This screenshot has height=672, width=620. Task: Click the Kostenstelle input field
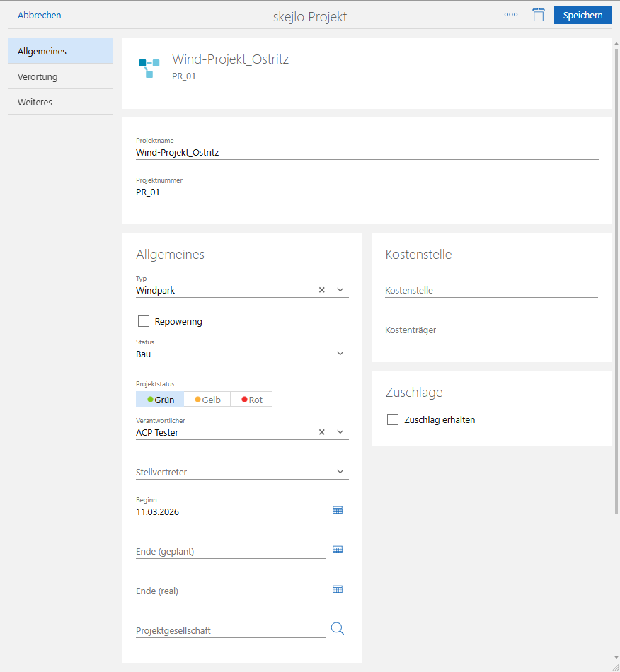(x=491, y=290)
